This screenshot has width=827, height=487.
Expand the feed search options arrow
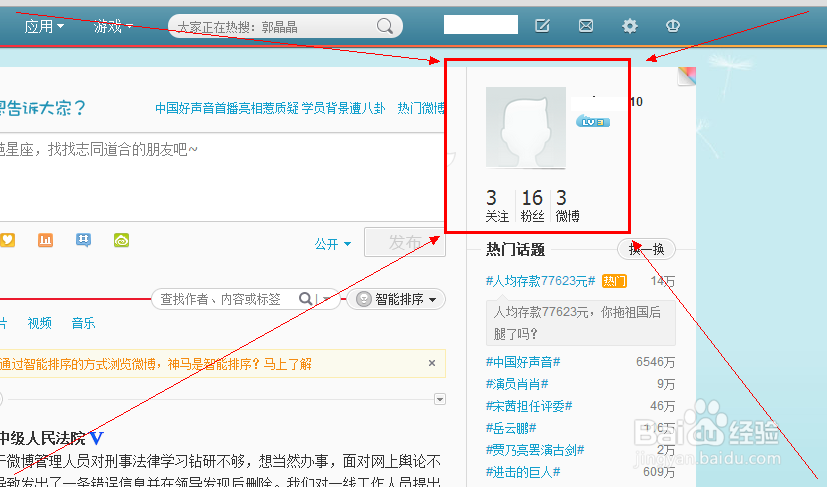click(327, 299)
